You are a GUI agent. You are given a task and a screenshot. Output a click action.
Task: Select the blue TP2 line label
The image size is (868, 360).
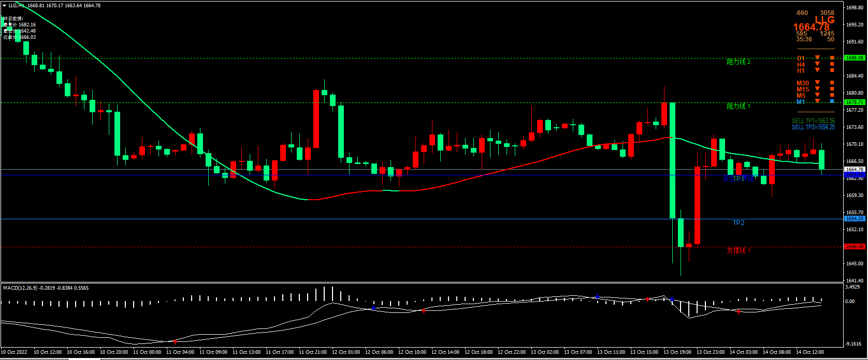tap(739, 223)
